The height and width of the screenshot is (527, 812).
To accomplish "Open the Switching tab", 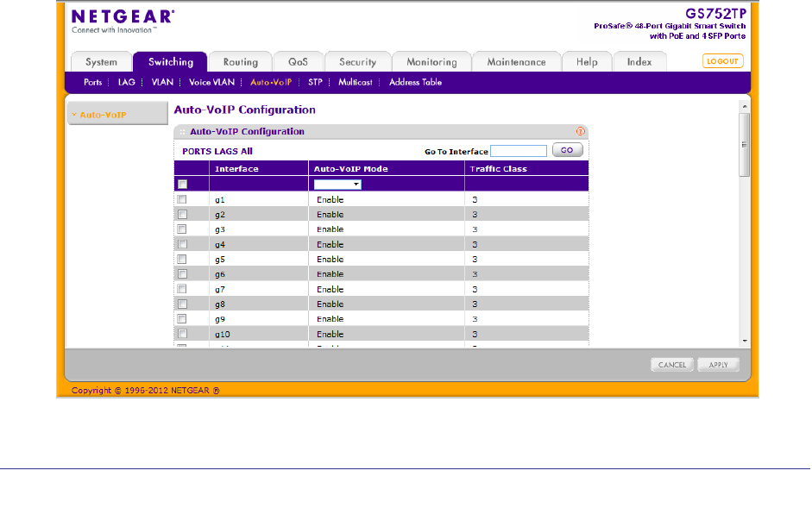I will [x=170, y=62].
